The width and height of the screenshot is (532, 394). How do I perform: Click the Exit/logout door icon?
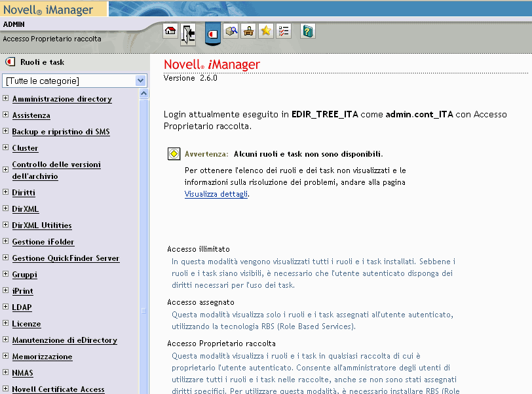click(x=188, y=34)
